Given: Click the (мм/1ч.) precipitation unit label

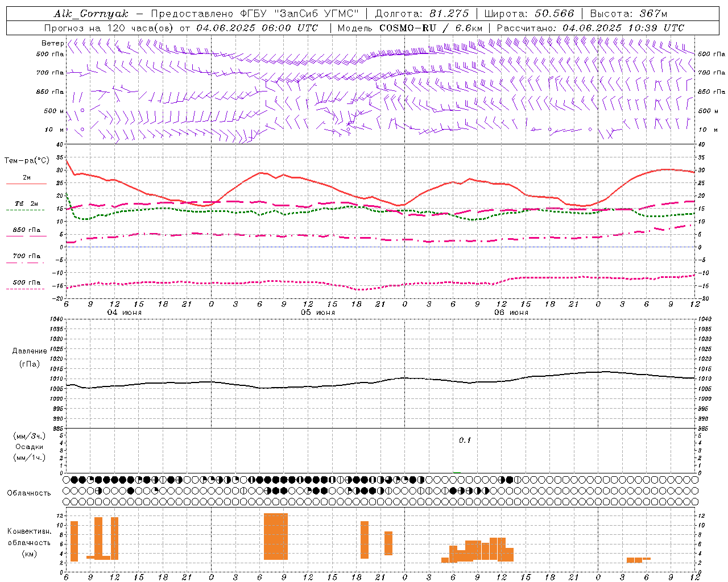Looking at the screenshot, I should click(x=30, y=458).
